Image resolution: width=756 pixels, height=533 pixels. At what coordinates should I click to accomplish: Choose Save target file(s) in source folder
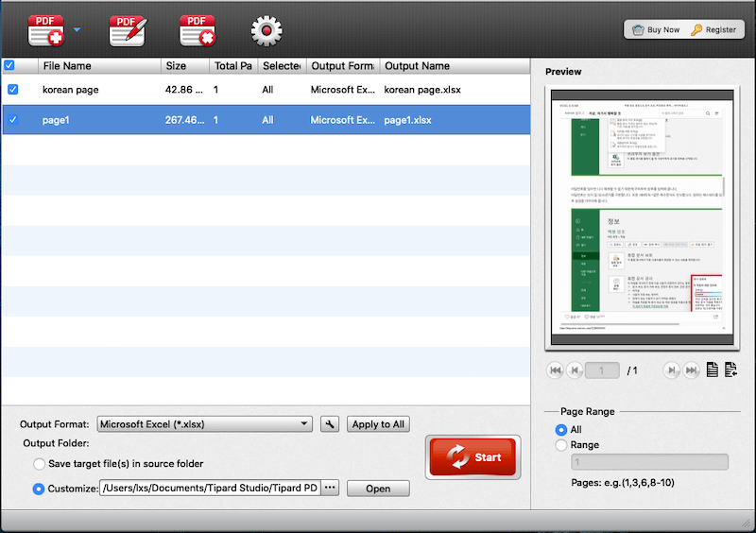pyautogui.click(x=40, y=464)
